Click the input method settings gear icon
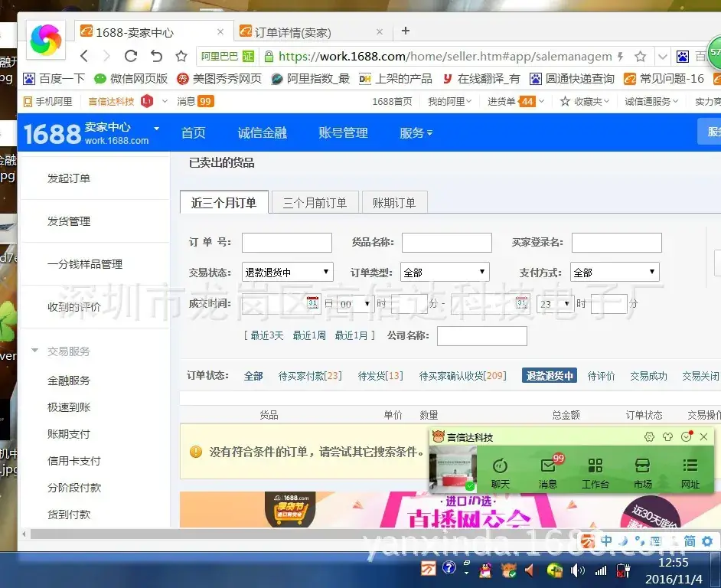 pos(707,541)
